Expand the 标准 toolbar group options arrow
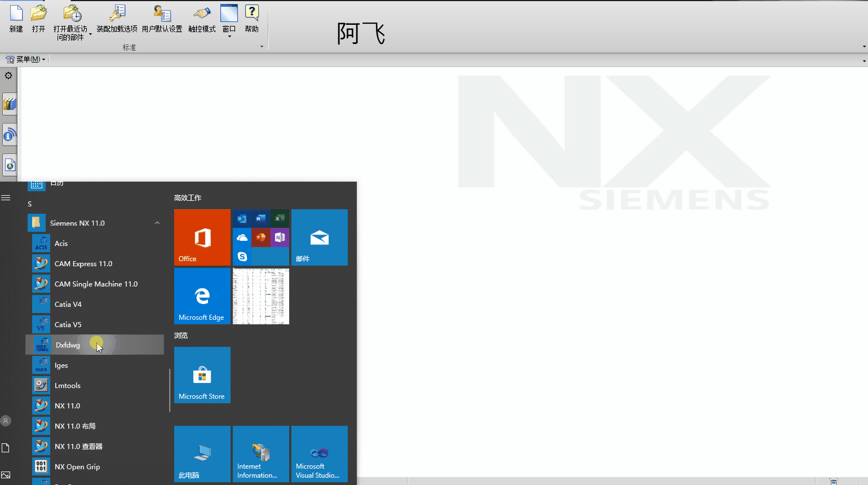 click(262, 47)
